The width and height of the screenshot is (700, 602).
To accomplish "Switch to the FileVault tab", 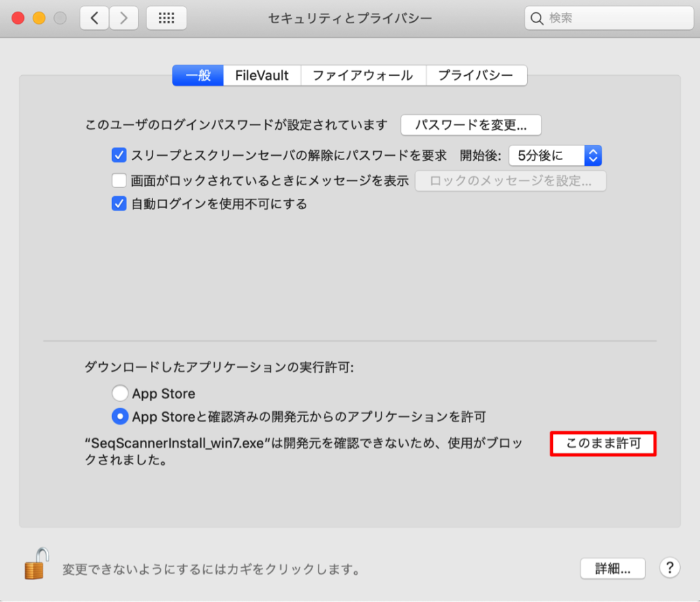I will (x=262, y=75).
